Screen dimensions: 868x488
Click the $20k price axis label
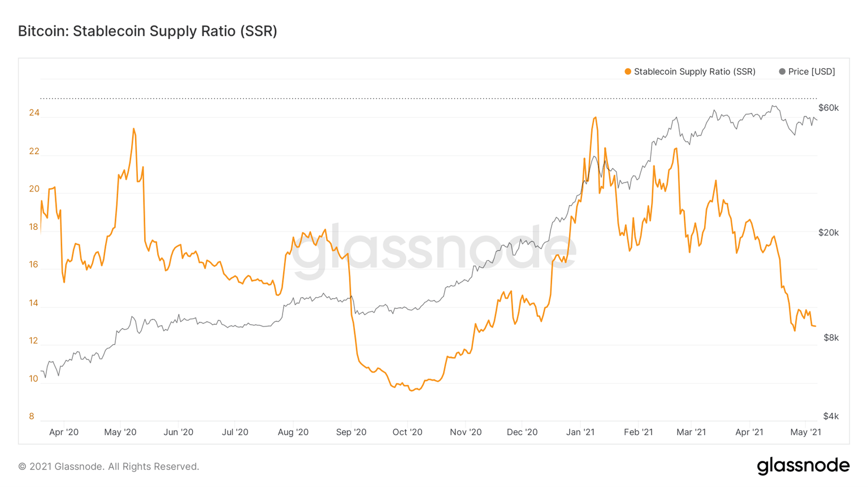click(x=828, y=233)
